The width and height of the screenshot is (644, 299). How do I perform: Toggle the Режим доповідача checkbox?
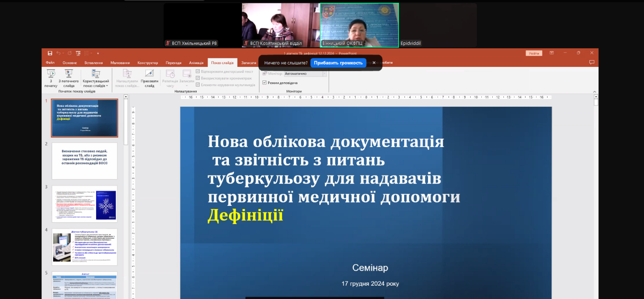(x=264, y=83)
